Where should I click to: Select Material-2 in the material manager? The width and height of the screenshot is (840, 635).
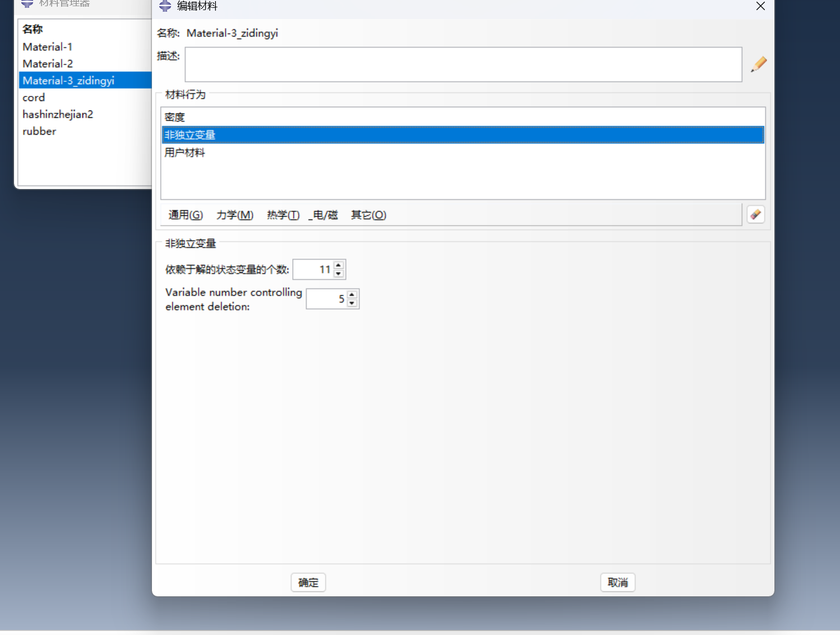pos(85,63)
